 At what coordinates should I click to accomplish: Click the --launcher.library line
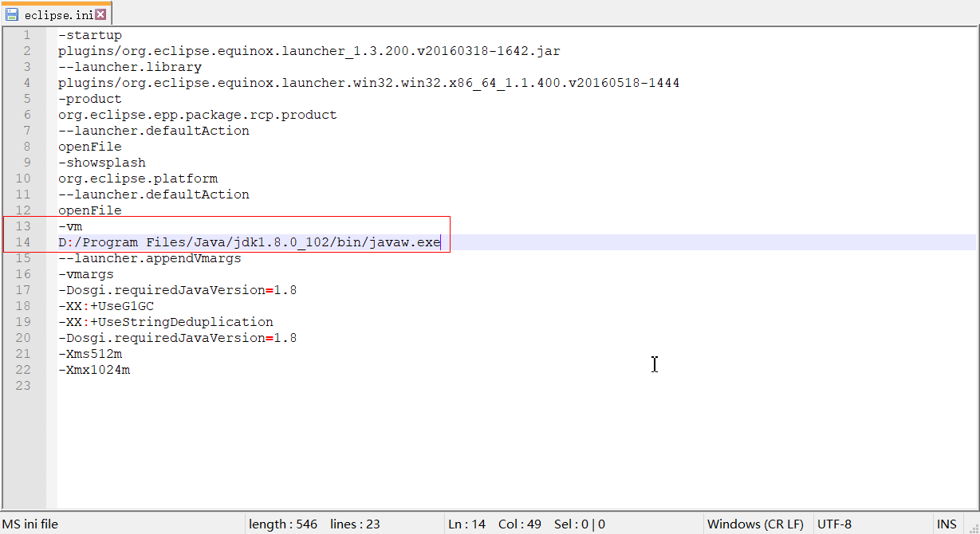coord(130,67)
